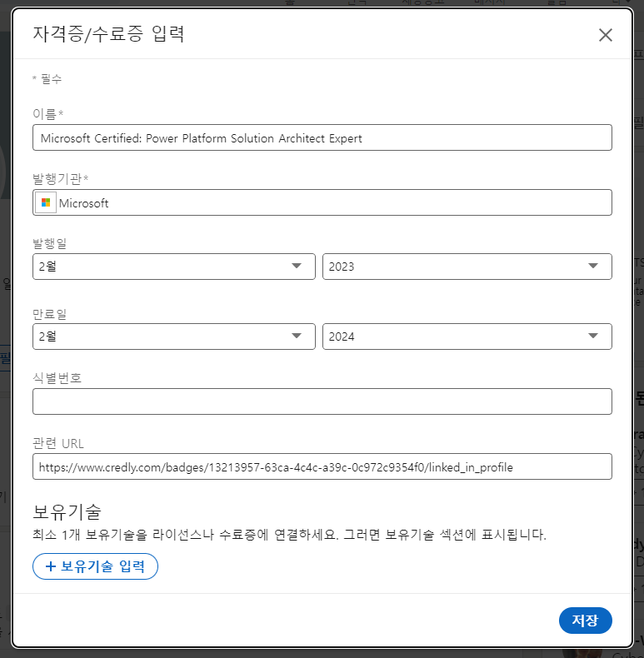Click the 발행기관 Microsoft field
The height and width of the screenshot is (658, 644).
pyautogui.click(x=322, y=202)
